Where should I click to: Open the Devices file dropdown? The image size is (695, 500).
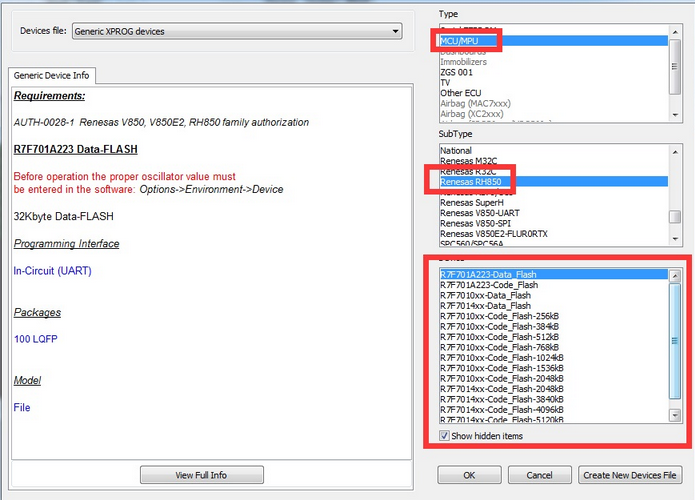coord(237,31)
